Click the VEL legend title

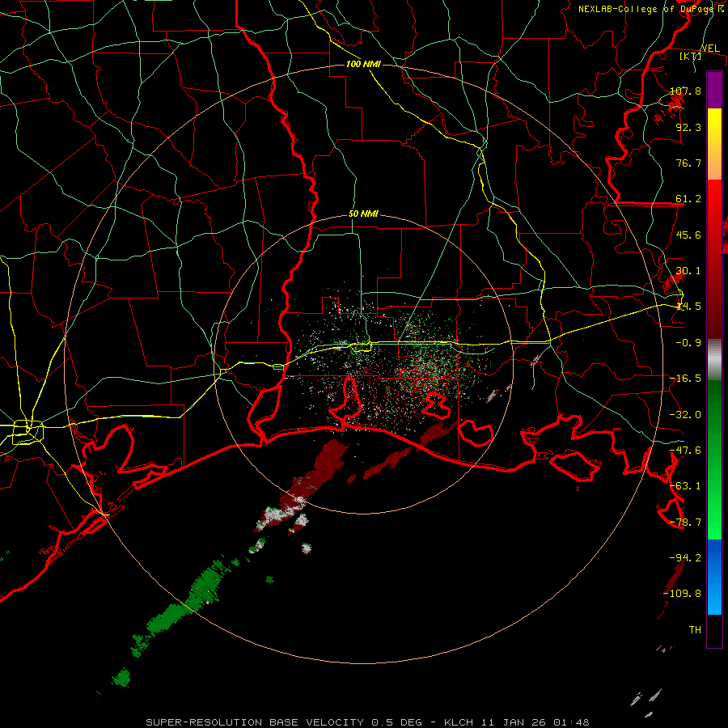[x=710, y=48]
